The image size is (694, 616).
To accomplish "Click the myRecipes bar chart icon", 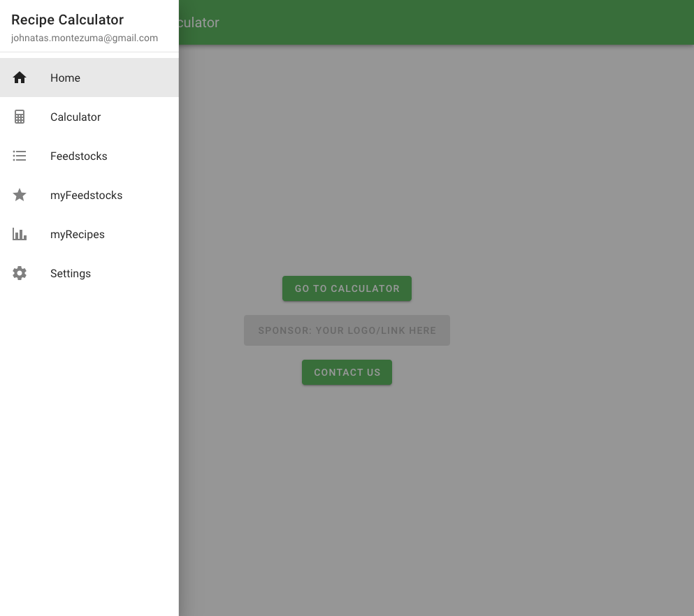I will (20, 234).
